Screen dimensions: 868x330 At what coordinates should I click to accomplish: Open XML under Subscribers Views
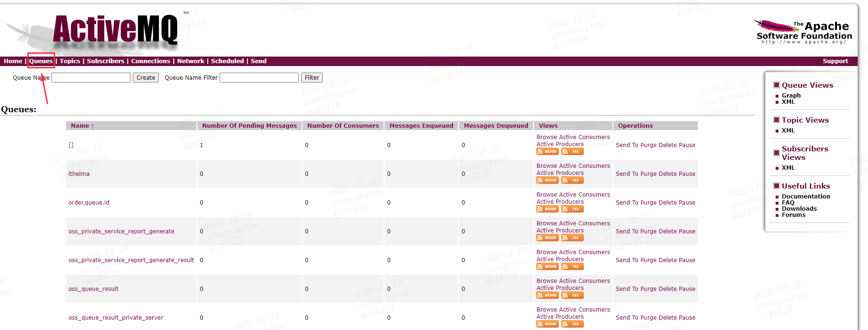coord(788,168)
